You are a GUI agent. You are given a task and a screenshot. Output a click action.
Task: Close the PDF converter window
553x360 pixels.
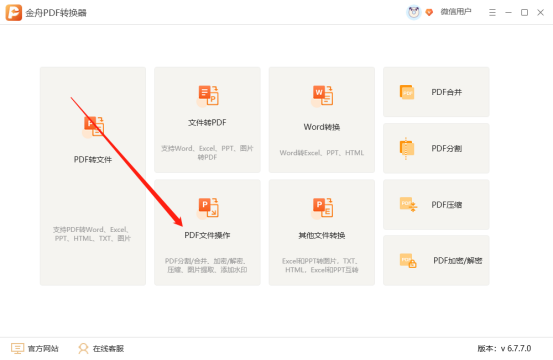540,13
